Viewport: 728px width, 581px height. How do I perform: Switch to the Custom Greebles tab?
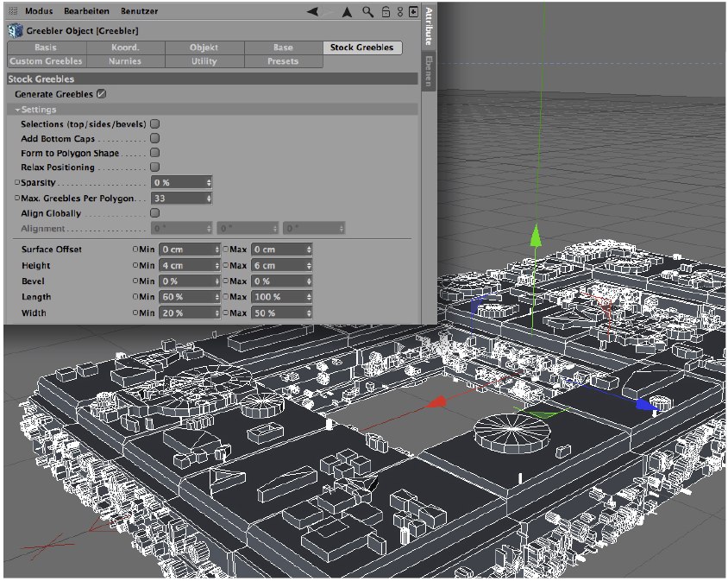pyautogui.click(x=46, y=61)
